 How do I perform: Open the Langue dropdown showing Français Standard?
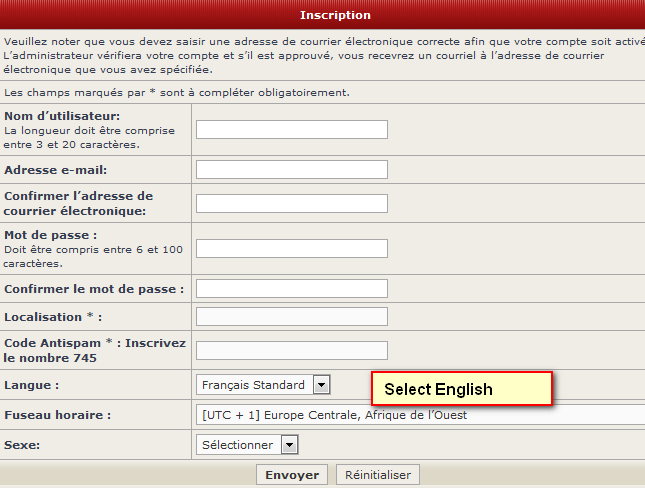click(263, 384)
